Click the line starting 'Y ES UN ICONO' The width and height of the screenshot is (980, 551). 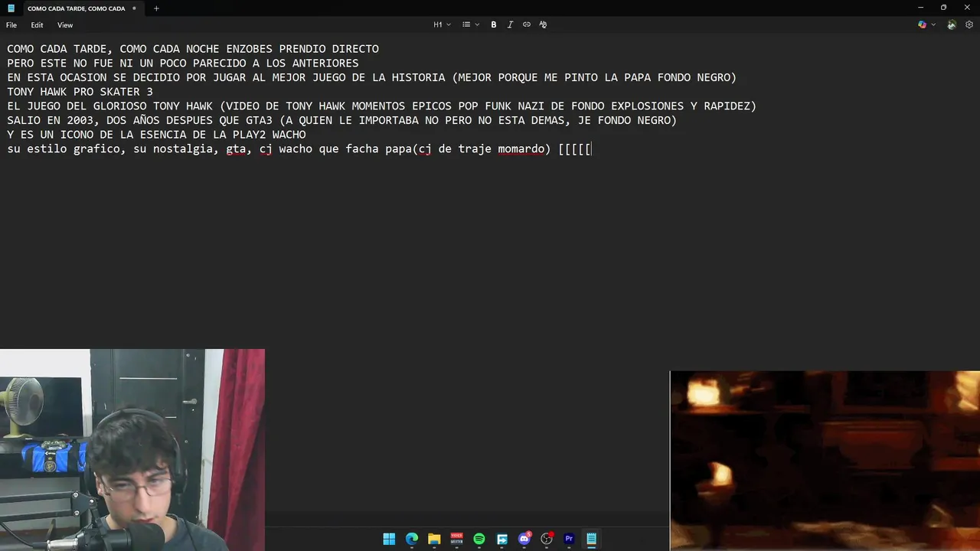point(156,135)
